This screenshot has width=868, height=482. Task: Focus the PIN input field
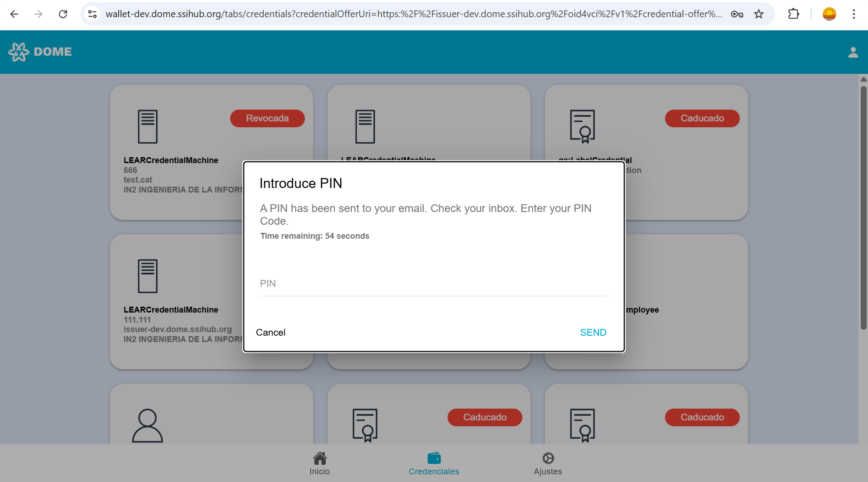click(434, 284)
